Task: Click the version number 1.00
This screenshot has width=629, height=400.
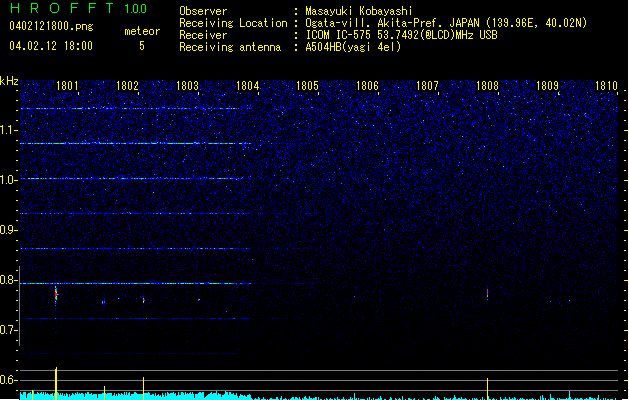Action: pos(136,8)
